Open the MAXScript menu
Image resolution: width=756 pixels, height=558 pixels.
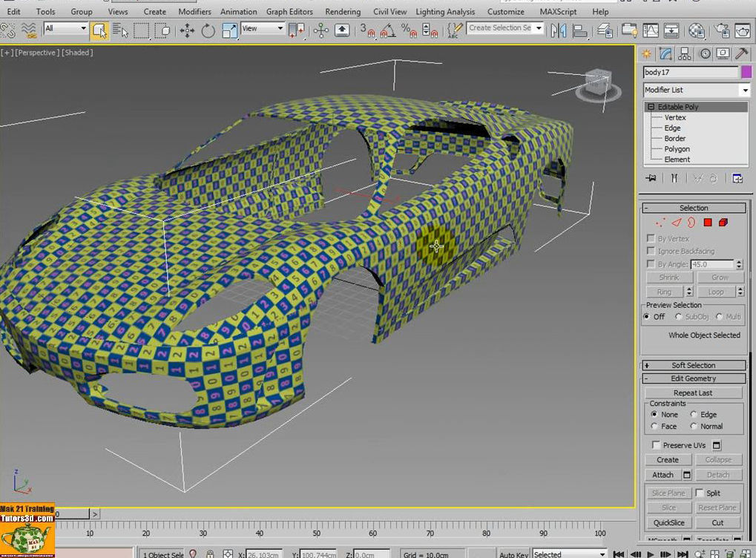(558, 12)
